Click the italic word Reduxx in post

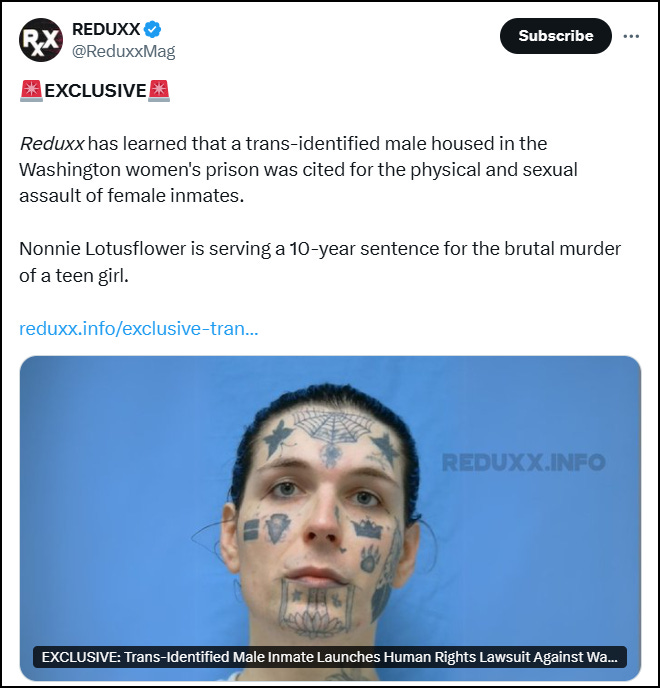tap(52, 143)
